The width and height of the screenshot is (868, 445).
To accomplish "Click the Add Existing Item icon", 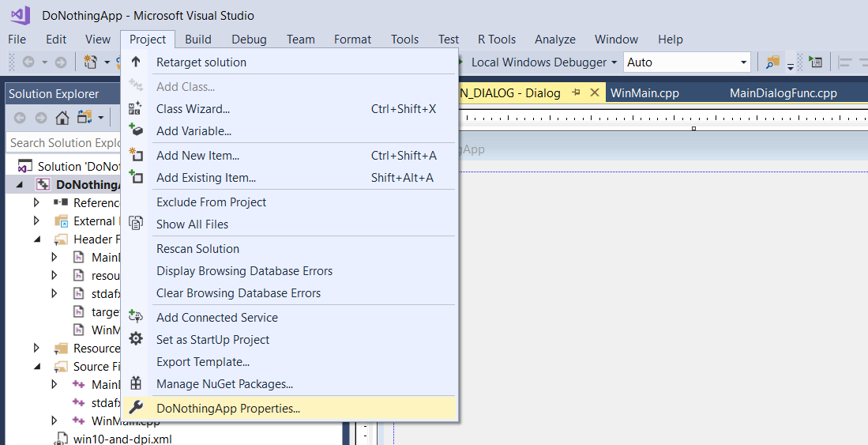I will pyautogui.click(x=136, y=176).
